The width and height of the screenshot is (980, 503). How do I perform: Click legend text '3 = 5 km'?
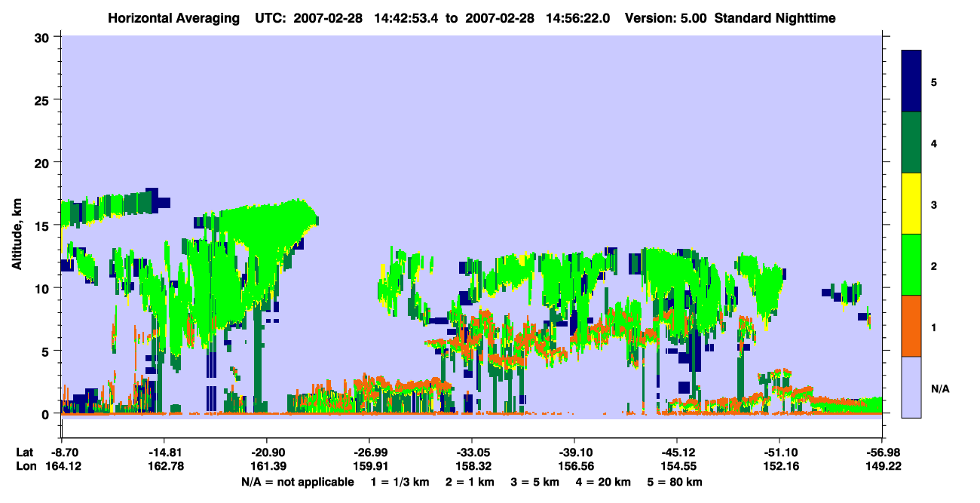click(x=534, y=482)
